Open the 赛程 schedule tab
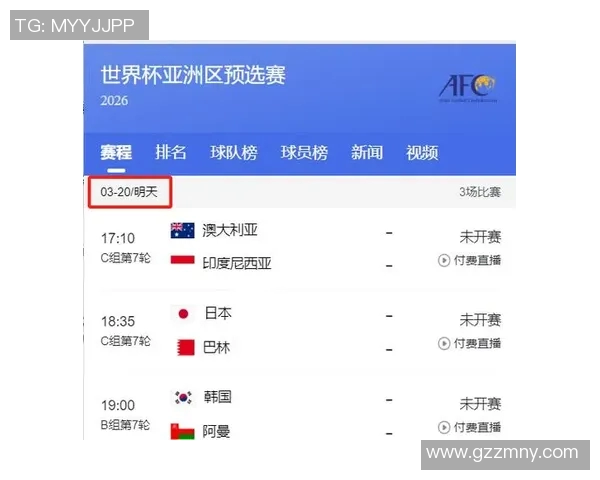 click(116, 152)
